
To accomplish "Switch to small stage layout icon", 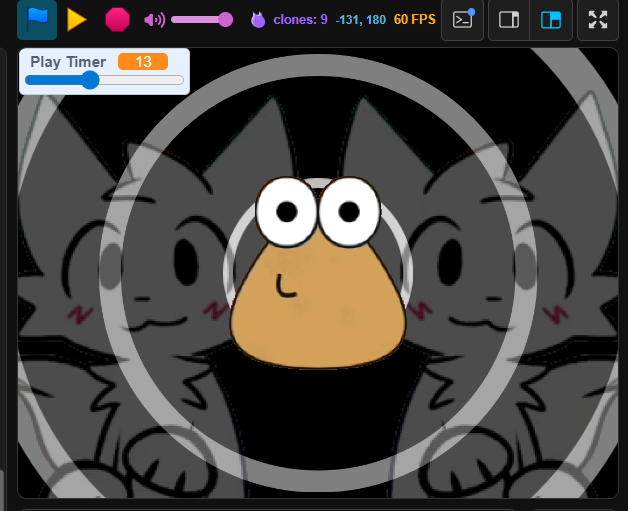I will pyautogui.click(x=509, y=20).
